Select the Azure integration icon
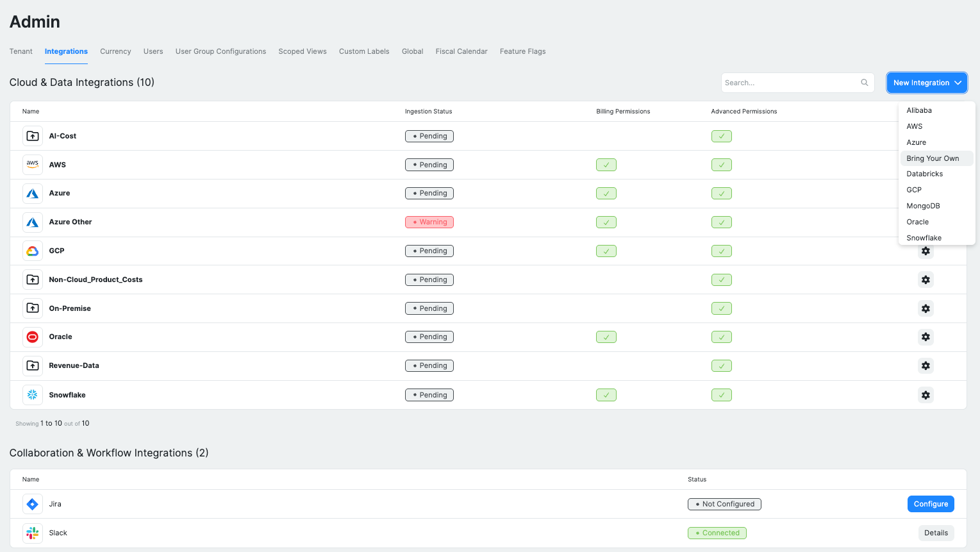This screenshot has height=552, width=980. (33, 193)
